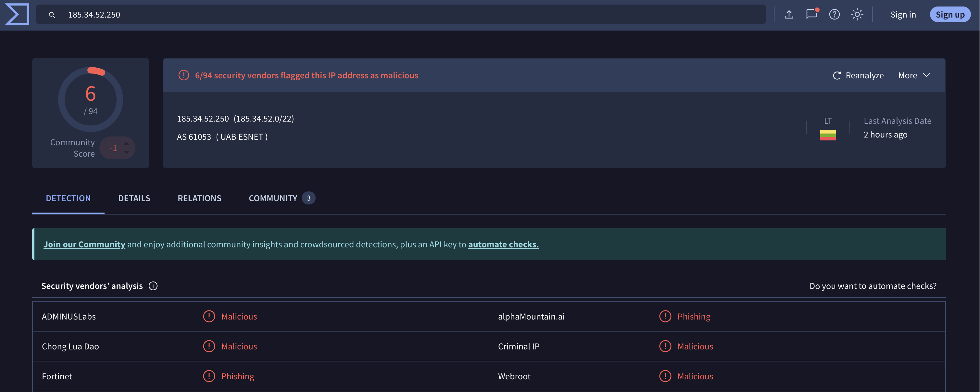Click the 2 hours ago analysis date
980x392 pixels.
[885, 135]
